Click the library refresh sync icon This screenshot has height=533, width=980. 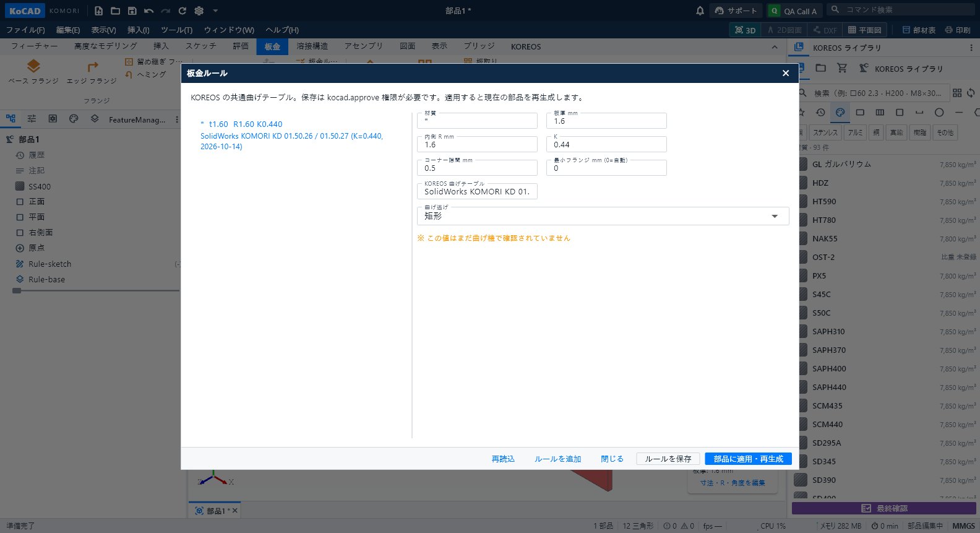coord(971,93)
